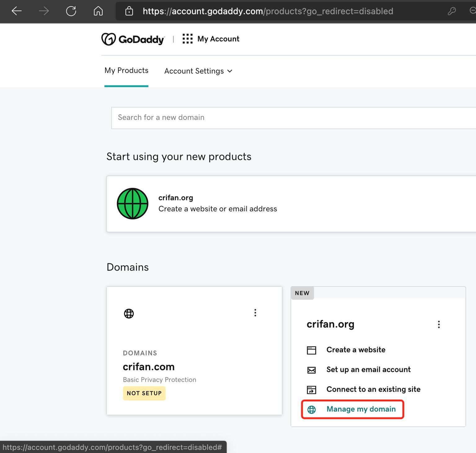Select the My Products tab
The width and height of the screenshot is (476, 453).
click(x=126, y=70)
